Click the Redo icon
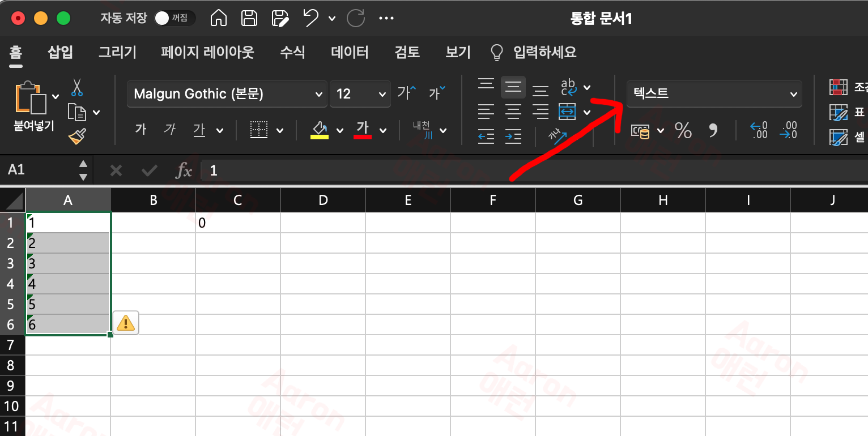 coord(356,18)
